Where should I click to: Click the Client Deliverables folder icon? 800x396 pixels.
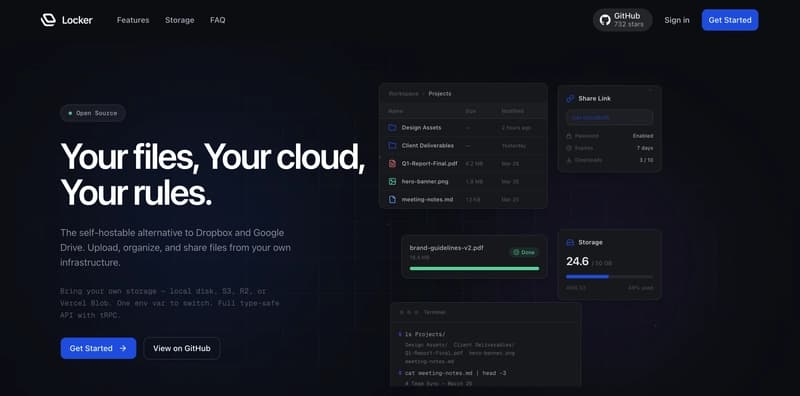pyautogui.click(x=392, y=145)
